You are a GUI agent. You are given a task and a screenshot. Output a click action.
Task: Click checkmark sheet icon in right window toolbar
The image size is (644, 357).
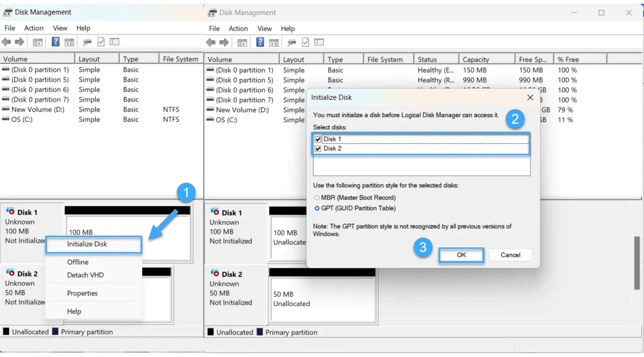(305, 42)
